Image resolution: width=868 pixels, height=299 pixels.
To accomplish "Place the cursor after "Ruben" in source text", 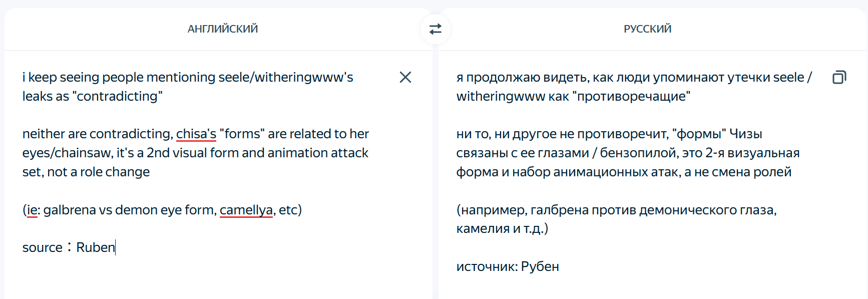I will point(115,247).
